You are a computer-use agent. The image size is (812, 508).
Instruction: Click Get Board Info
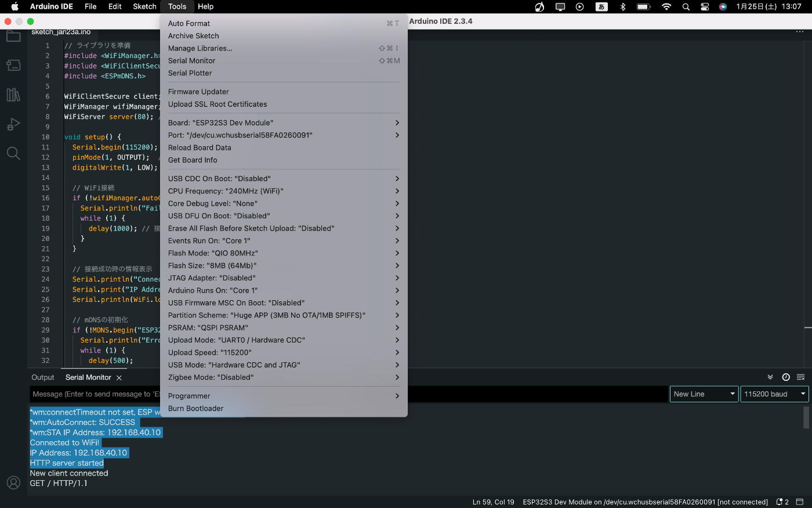coord(284,160)
